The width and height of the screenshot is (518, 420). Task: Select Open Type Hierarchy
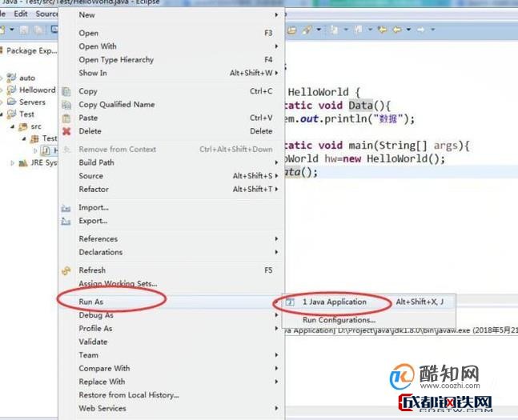(172, 60)
